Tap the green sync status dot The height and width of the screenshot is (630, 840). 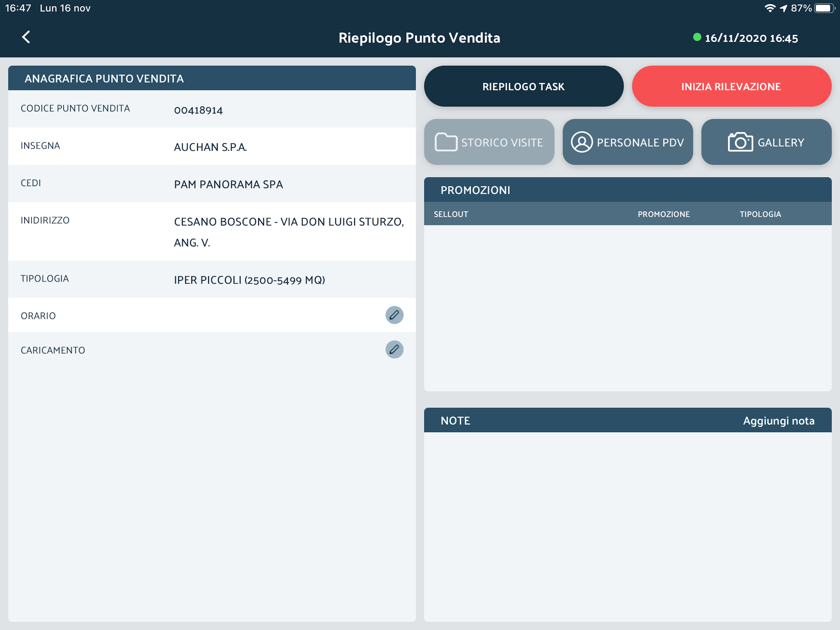[697, 37]
